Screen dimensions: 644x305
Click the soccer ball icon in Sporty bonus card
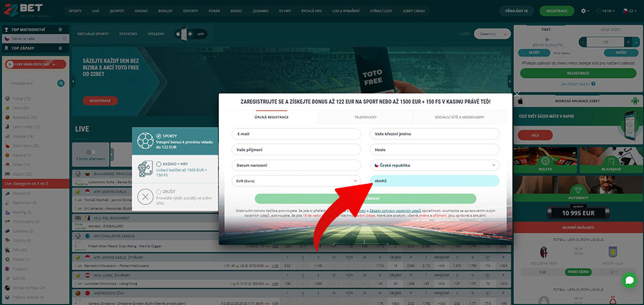(x=145, y=141)
